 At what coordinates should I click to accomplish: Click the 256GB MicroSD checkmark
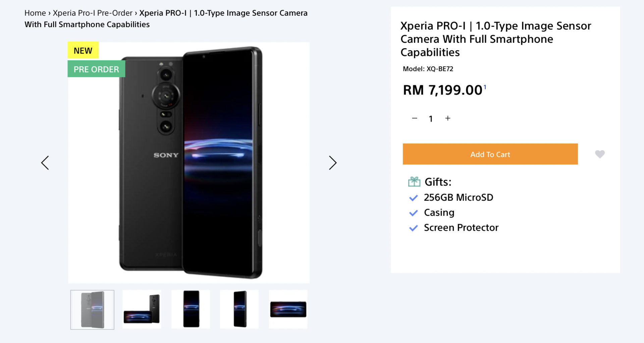414,198
